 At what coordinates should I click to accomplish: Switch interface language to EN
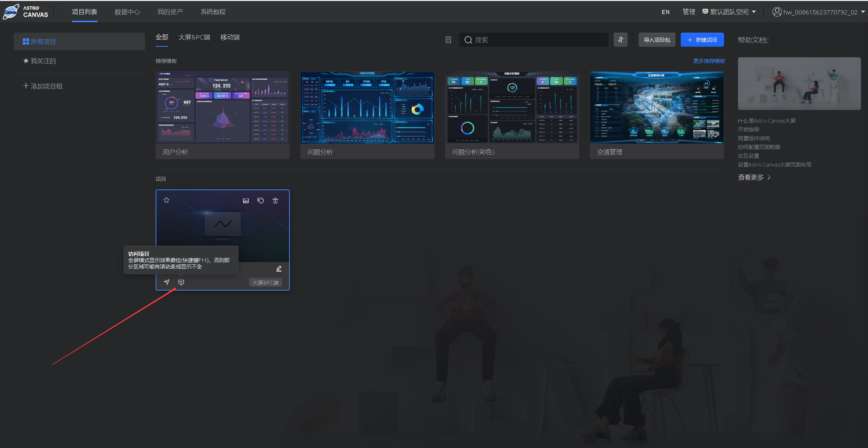point(665,12)
